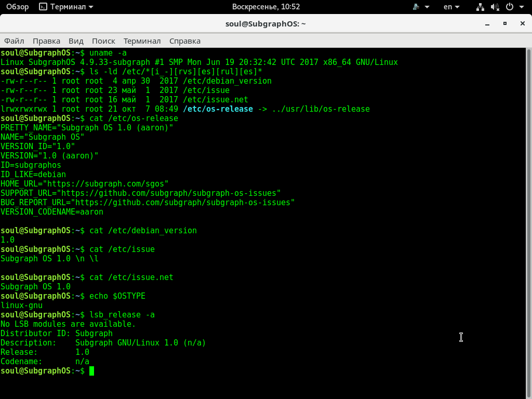Click the terminal icon in top bar

pyautogui.click(x=43, y=7)
